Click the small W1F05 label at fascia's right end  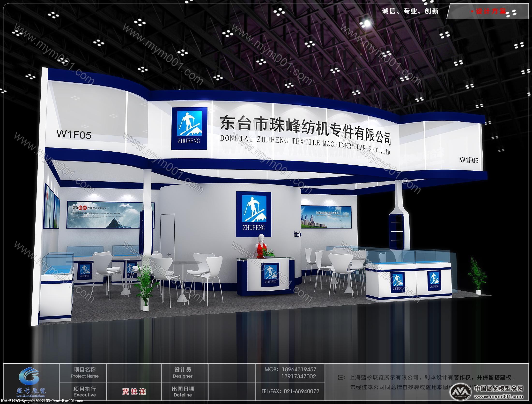pyautogui.click(x=469, y=160)
